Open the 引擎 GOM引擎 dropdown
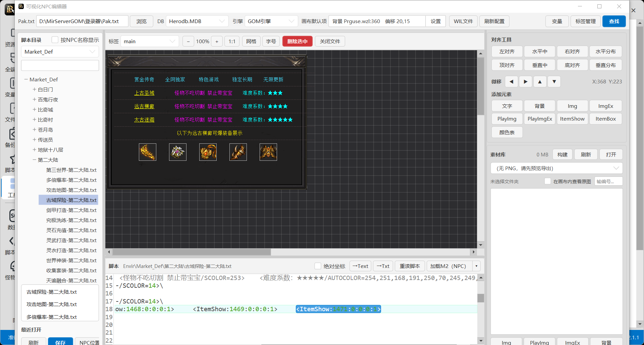The height and width of the screenshot is (345, 644). point(271,21)
